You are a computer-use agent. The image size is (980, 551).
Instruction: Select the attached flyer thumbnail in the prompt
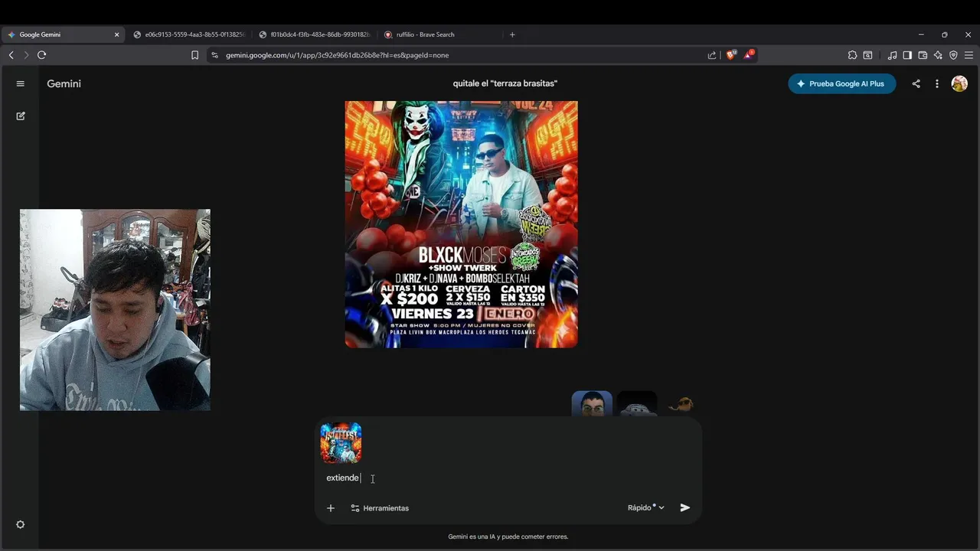point(341,443)
